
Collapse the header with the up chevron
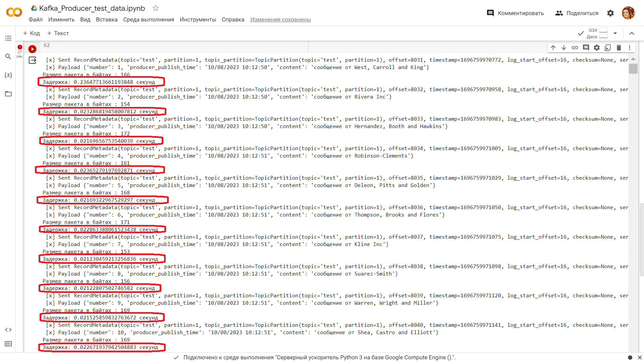632,33
